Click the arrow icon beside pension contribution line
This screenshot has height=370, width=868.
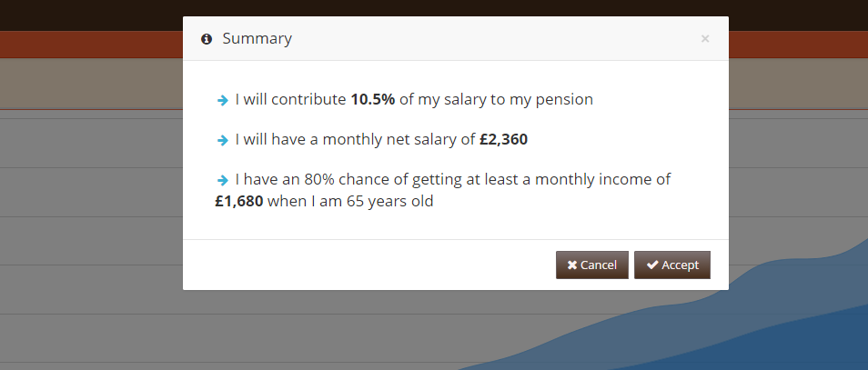click(x=223, y=100)
